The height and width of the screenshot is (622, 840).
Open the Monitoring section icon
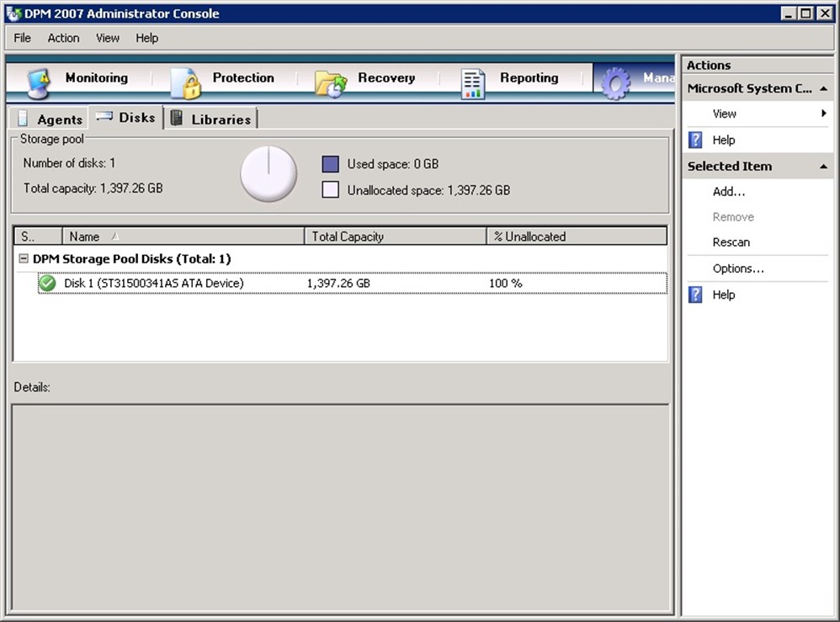tap(38, 82)
